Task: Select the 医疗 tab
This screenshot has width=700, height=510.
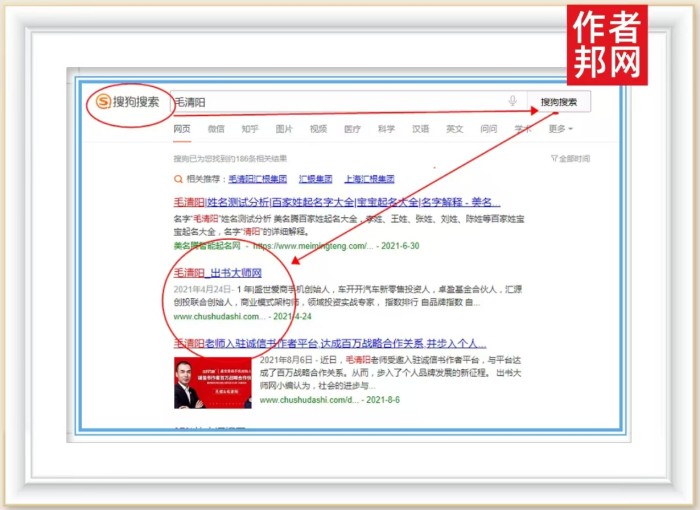Action: tap(352, 129)
